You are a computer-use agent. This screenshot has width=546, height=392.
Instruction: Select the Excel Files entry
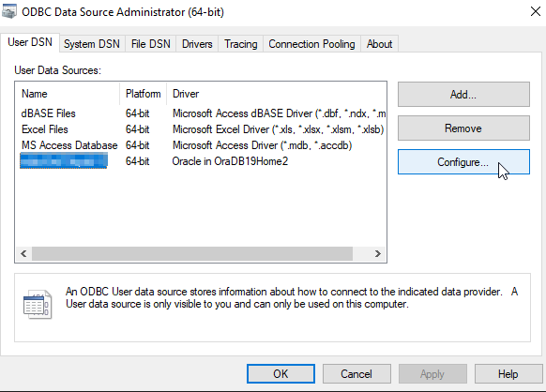(x=201, y=129)
